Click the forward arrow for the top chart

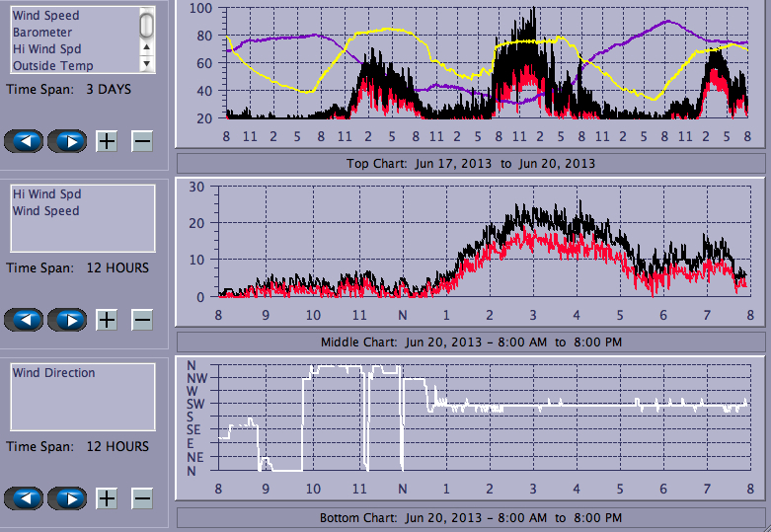pyautogui.click(x=67, y=141)
